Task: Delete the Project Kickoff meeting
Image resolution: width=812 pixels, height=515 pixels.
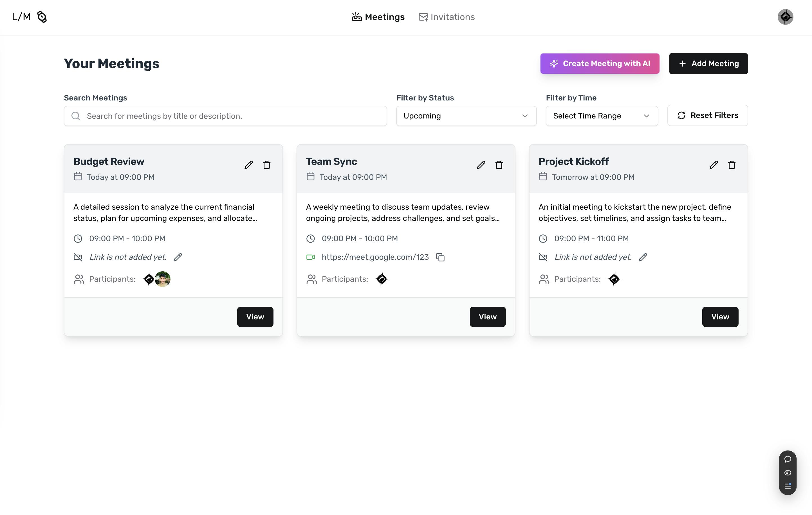Action: (x=732, y=165)
